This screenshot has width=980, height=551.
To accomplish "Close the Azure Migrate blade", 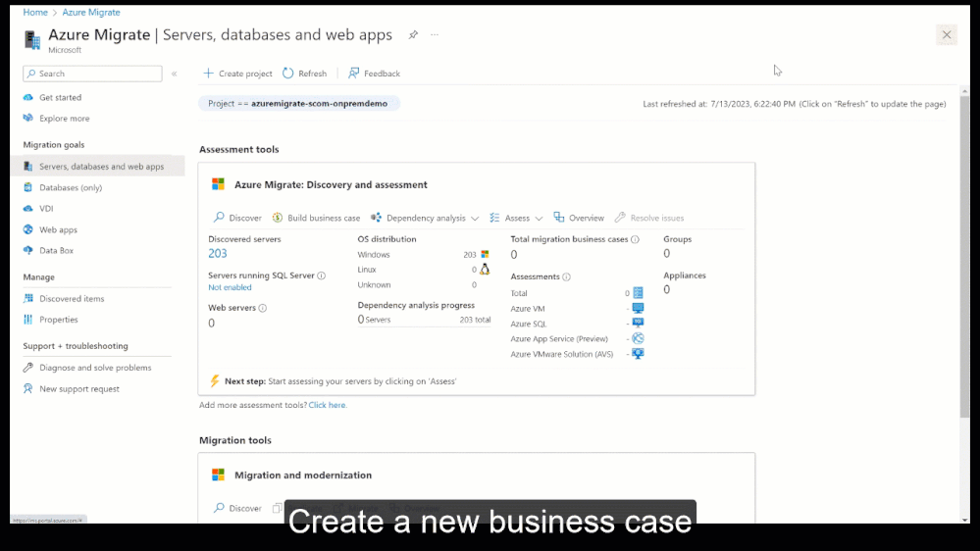I will point(947,35).
